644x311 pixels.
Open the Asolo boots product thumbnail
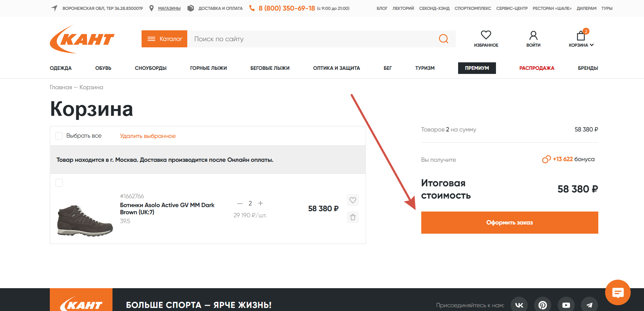click(85, 220)
